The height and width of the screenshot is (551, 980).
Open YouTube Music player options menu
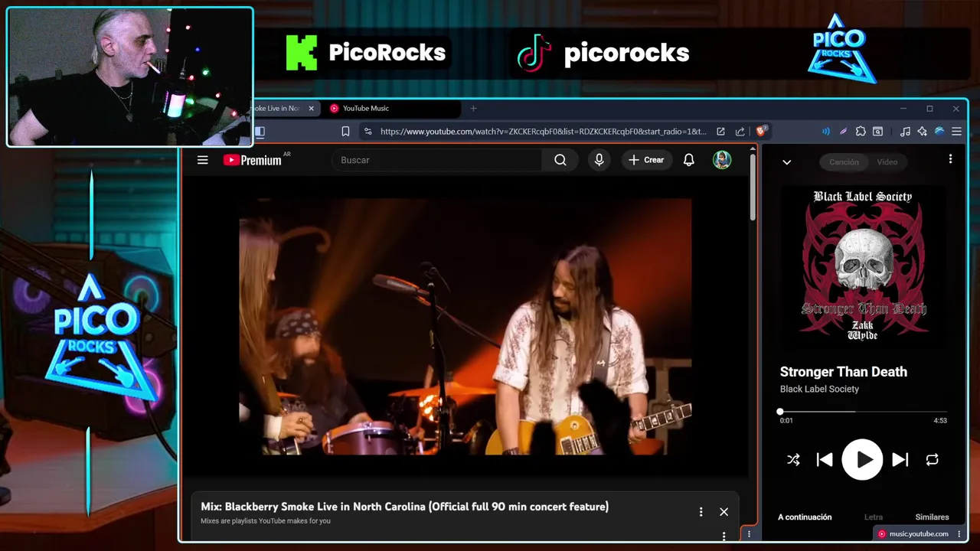(950, 159)
